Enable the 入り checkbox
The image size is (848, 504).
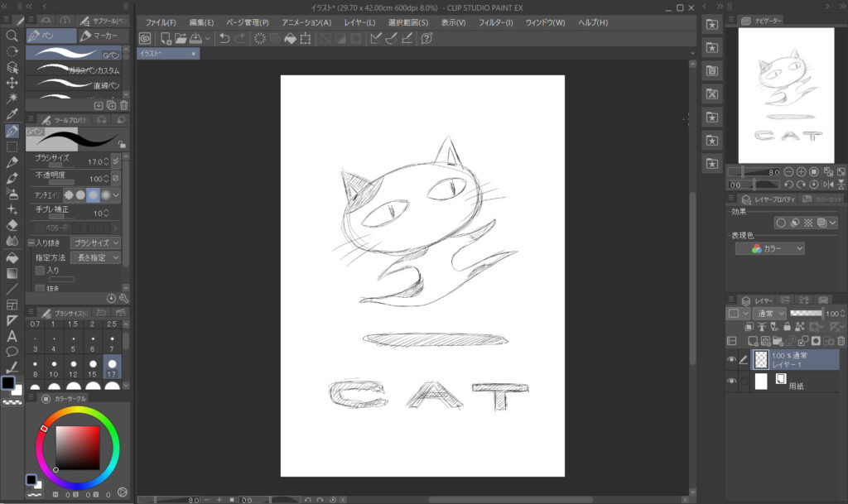click(40, 271)
